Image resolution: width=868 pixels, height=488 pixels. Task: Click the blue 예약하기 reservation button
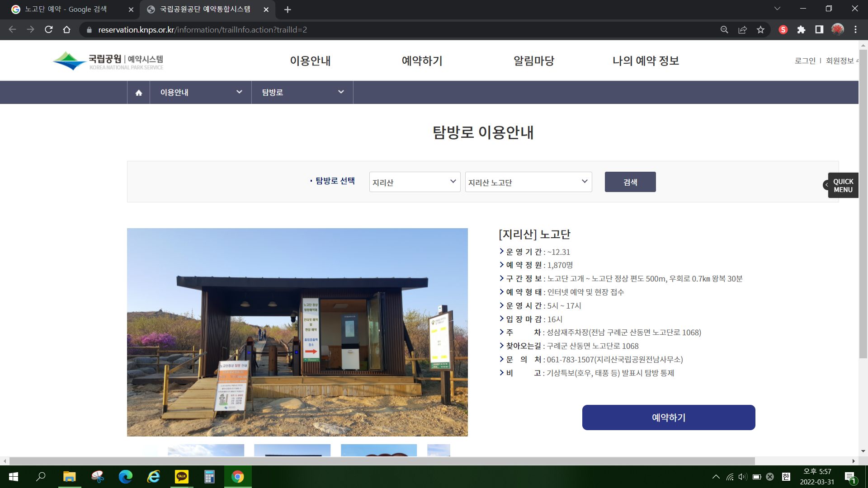click(668, 418)
